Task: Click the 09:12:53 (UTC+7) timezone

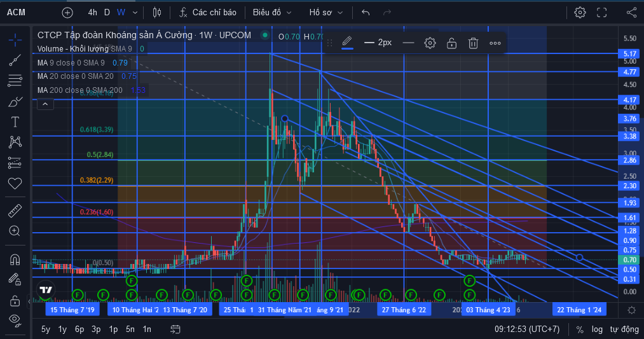Action: [x=527, y=329]
